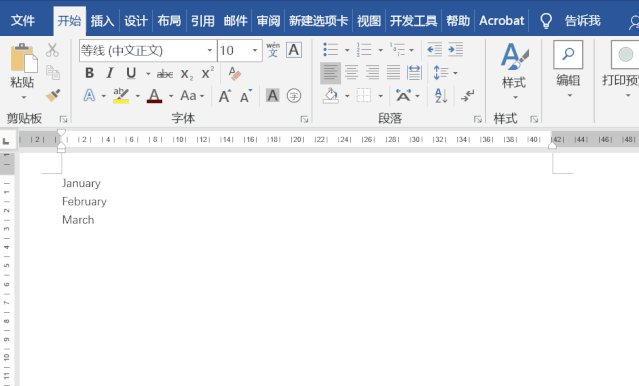The height and width of the screenshot is (386, 639).
Task: Apply distributed alignment
Action: [414, 73]
